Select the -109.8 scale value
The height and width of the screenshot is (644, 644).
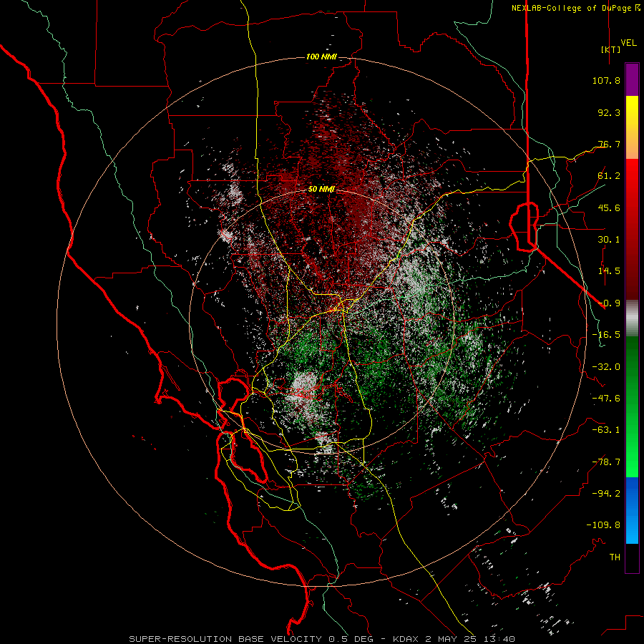coord(603,525)
